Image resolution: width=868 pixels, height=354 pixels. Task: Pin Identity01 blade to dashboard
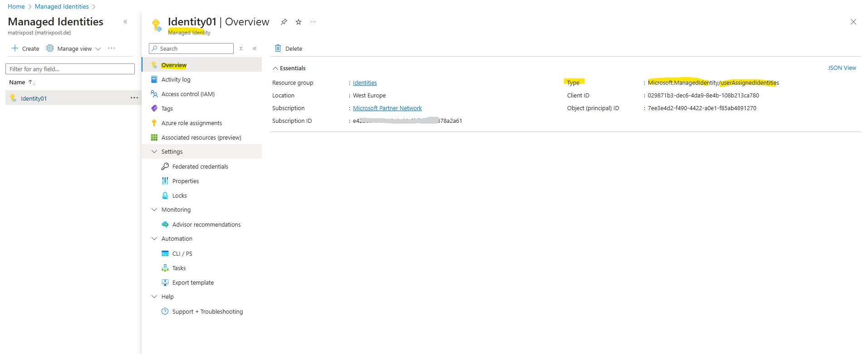[x=284, y=22]
